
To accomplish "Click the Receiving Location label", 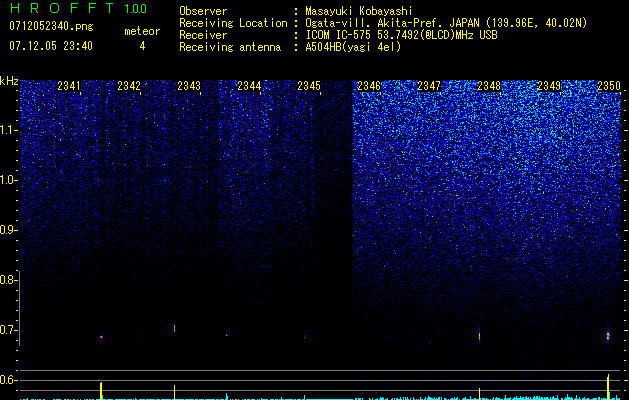I will (x=233, y=23).
